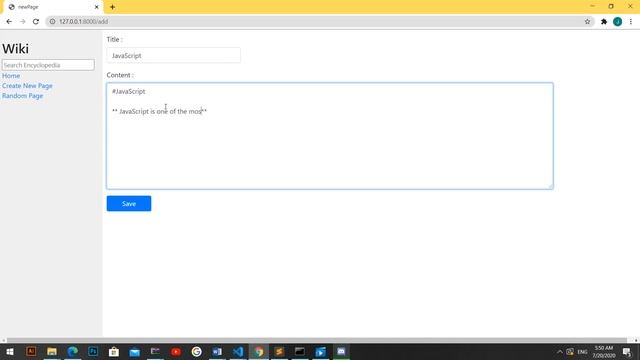Open the Chrome extensions puzzle icon
Viewport: 640px width, 360px height.
(x=604, y=22)
